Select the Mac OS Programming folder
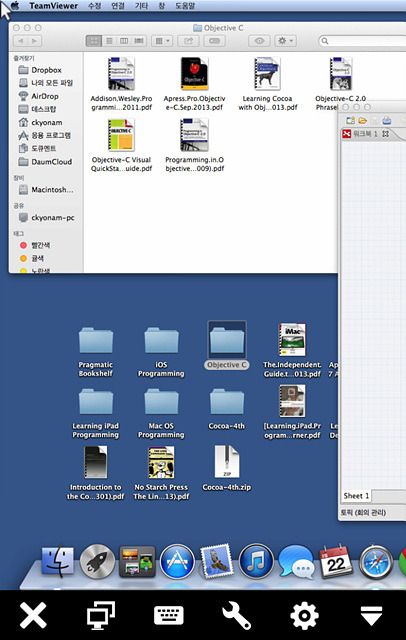406x640 pixels. [x=161, y=413]
